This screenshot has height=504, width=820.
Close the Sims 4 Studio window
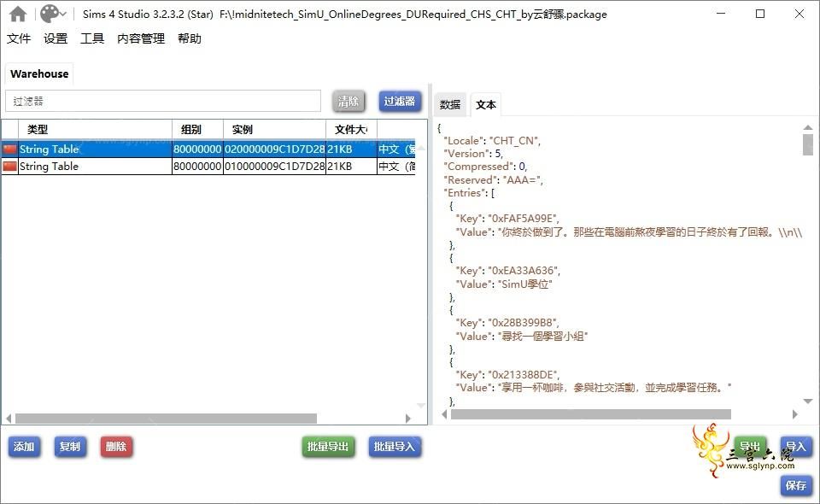pos(799,14)
